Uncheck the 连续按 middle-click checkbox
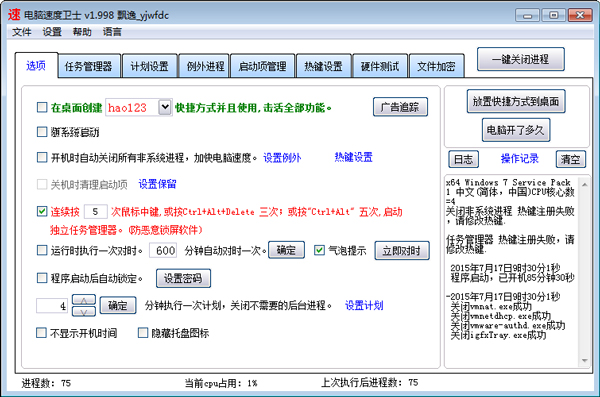Screen dimensions: 600x397 (42, 211)
